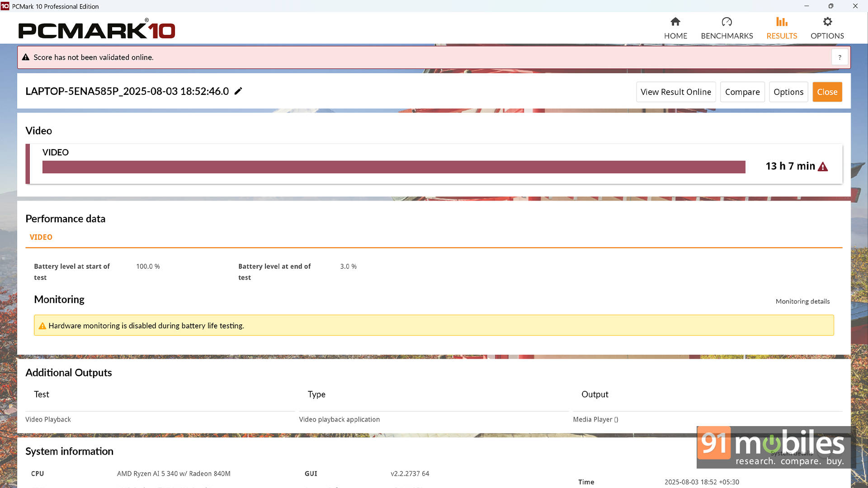
Task: Restore down the PCMark window
Action: (x=830, y=6)
